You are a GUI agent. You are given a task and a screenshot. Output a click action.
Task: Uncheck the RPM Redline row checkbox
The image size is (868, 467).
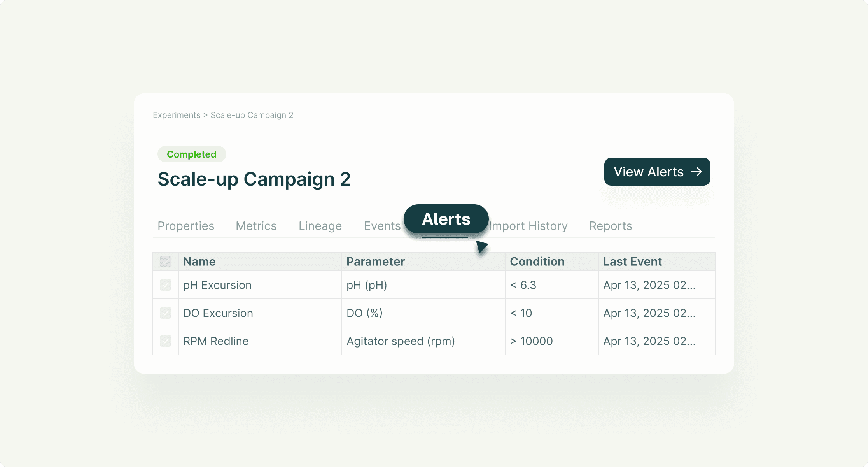click(166, 341)
